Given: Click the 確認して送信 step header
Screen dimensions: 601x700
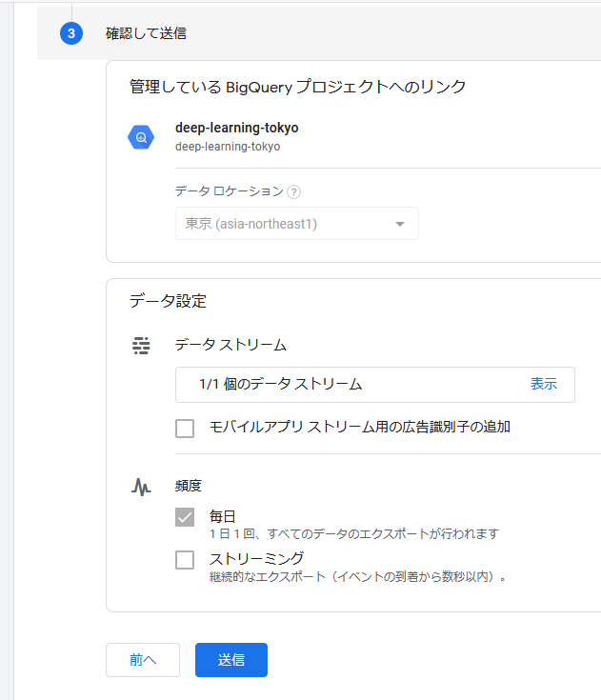Looking at the screenshot, I should coord(146,33).
